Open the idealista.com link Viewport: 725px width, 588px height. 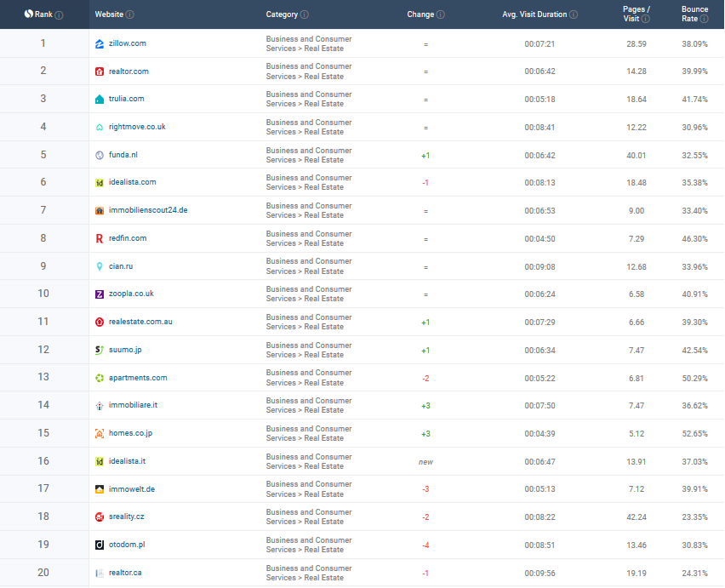click(133, 182)
